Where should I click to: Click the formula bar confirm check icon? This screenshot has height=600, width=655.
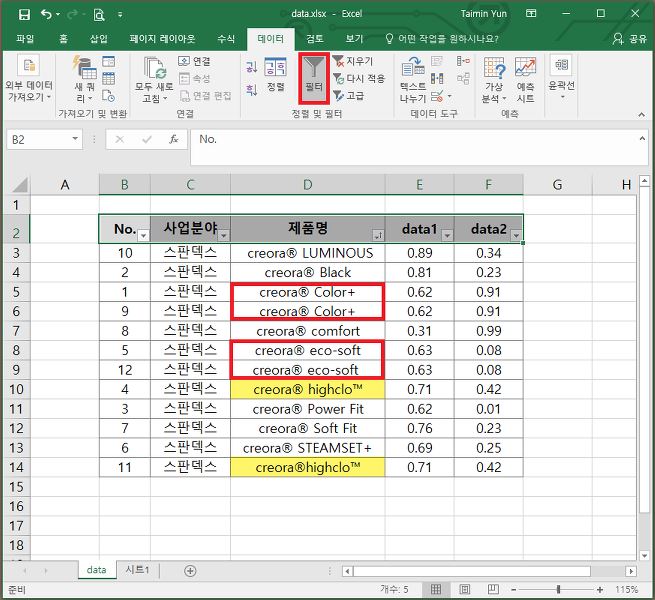click(x=147, y=139)
